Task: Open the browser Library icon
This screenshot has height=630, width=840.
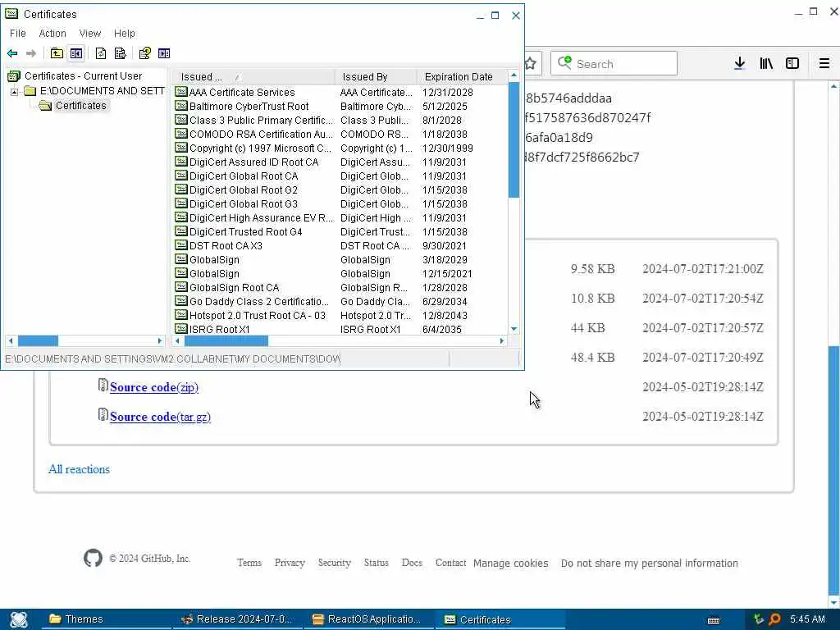Action: point(766,63)
